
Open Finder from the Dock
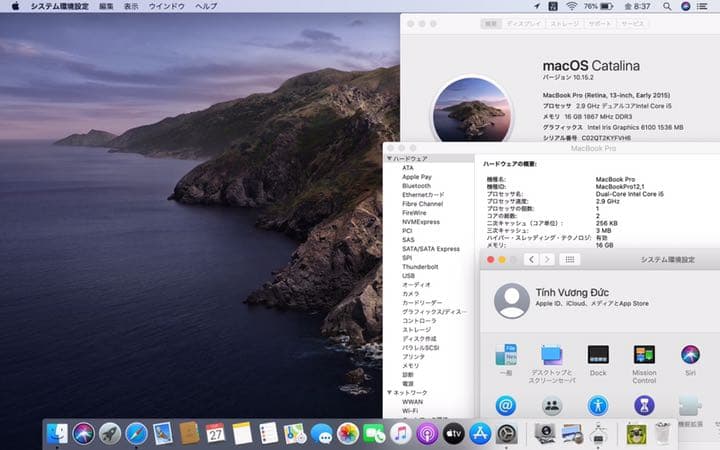[x=57, y=433]
